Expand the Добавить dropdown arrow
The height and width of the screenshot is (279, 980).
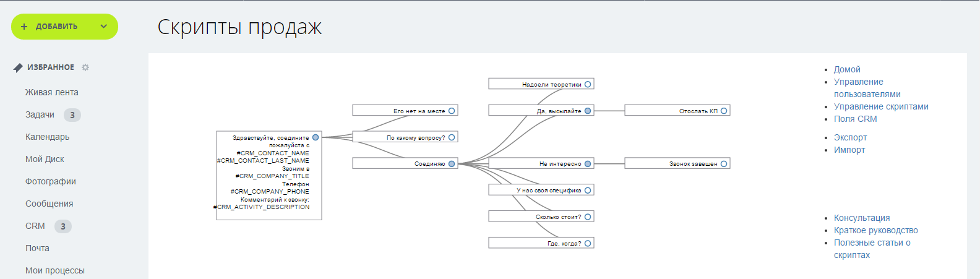pyautogui.click(x=103, y=27)
